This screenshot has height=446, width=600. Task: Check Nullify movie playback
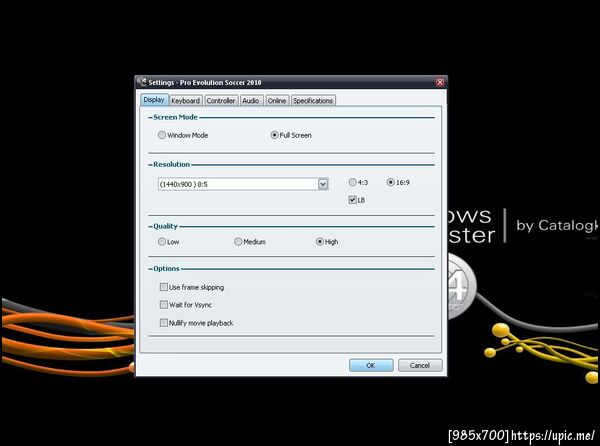click(164, 323)
